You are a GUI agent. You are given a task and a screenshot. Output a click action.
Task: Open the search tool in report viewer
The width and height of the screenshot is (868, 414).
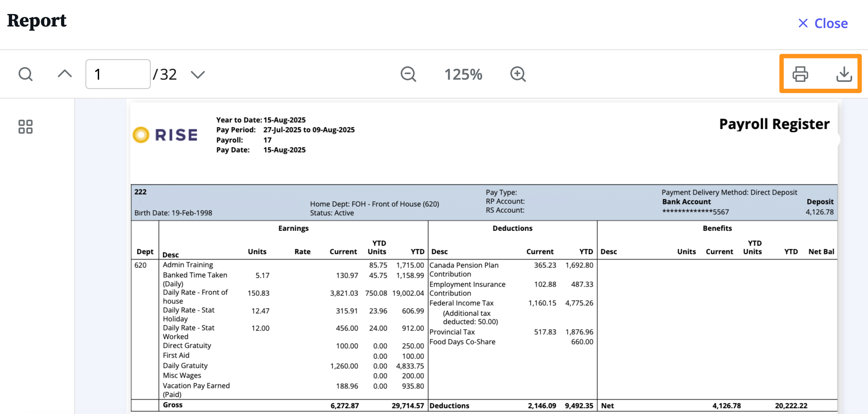(26, 74)
